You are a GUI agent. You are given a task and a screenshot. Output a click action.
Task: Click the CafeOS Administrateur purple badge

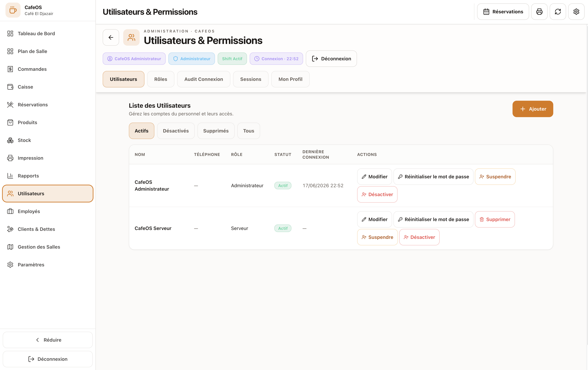[134, 59]
